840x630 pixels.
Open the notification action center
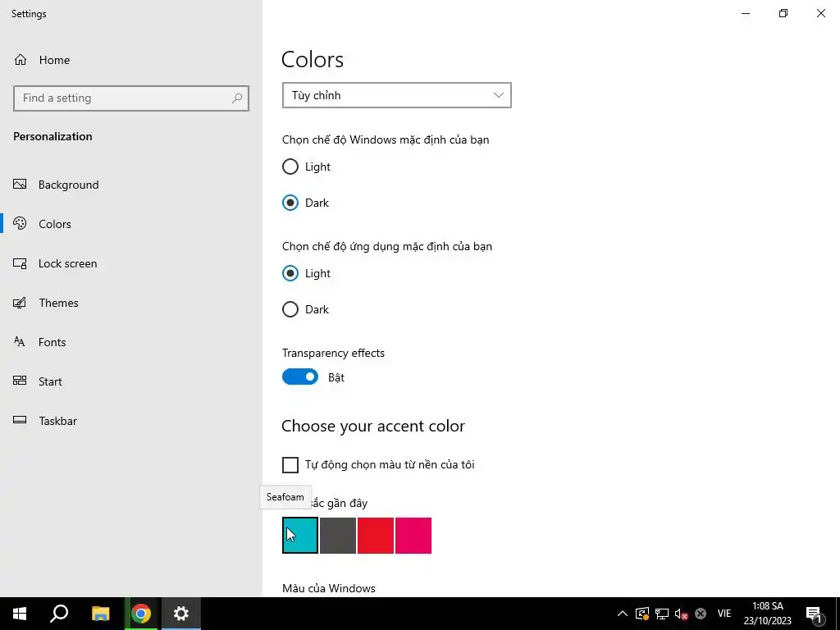click(x=813, y=614)
